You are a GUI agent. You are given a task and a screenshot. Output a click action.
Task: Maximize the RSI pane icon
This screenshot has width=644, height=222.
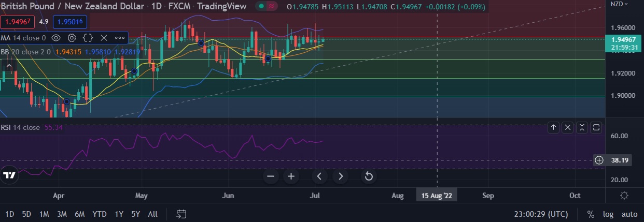click(596, 127)
